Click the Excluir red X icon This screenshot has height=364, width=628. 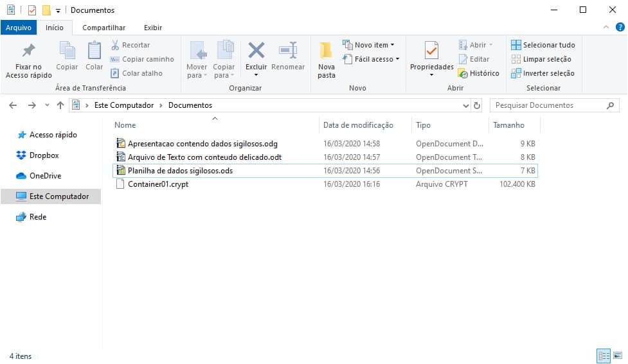[x=256, y=51]
